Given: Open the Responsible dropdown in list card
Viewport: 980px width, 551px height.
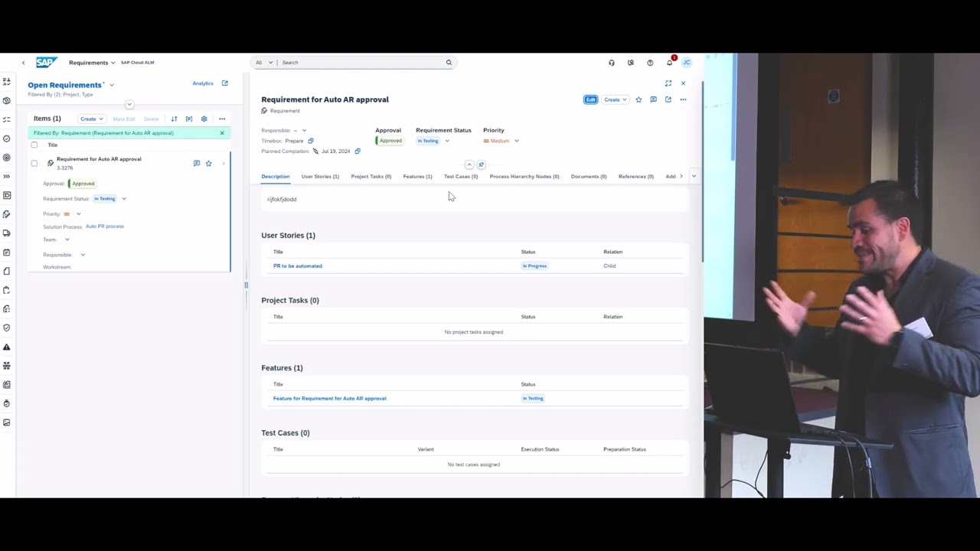Looking at the screenshot, I should (x=83, y=255).
